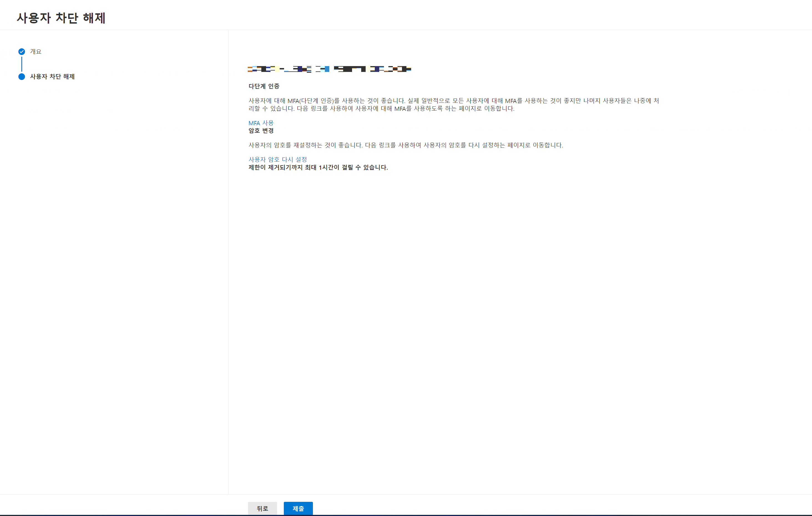Submit with the 제출 button
This screenshot has height=516, width=812.
click(298, 508)
